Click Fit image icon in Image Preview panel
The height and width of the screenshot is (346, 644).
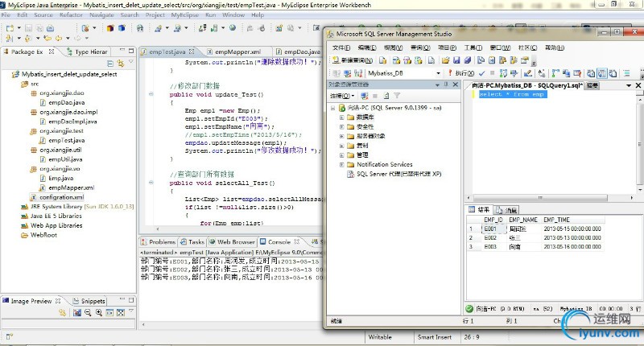tap(120, 313)
